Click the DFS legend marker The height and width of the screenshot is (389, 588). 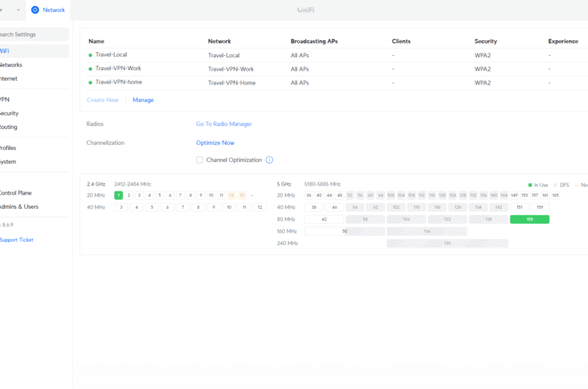pyautogui.click(x=556, y=185)
